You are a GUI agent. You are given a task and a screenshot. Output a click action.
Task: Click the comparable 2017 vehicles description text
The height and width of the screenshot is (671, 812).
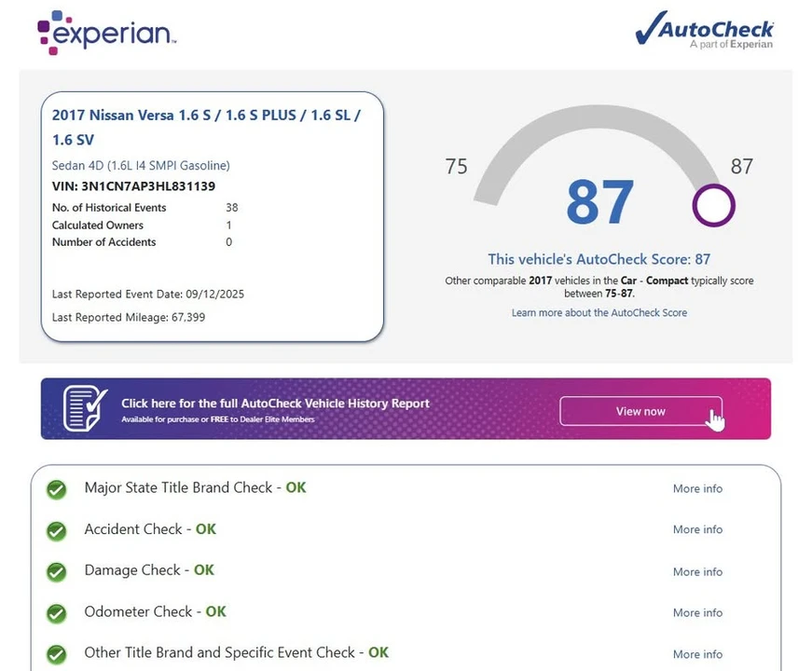[599, 287]
